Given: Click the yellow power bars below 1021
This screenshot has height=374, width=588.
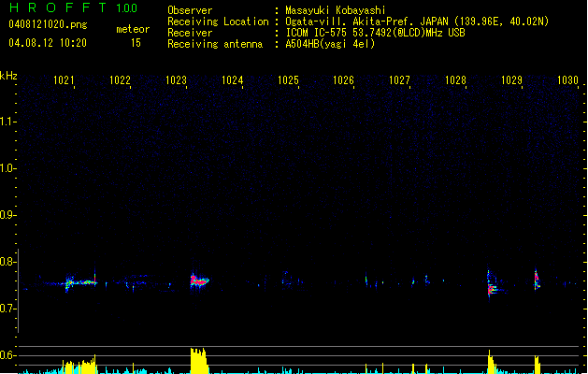Looking at the screenshot, I should (79, 367).
